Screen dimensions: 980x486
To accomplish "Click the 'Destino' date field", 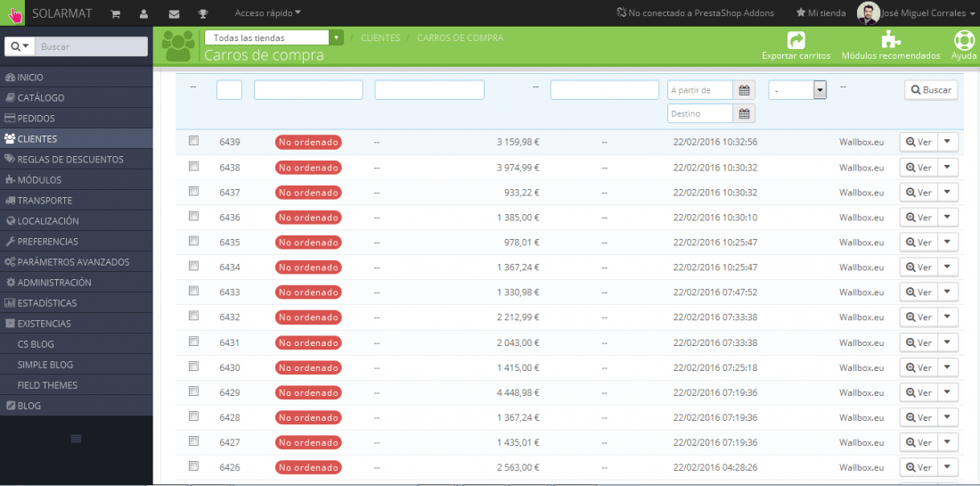I will pyautogui.click(x=700, y=114).
